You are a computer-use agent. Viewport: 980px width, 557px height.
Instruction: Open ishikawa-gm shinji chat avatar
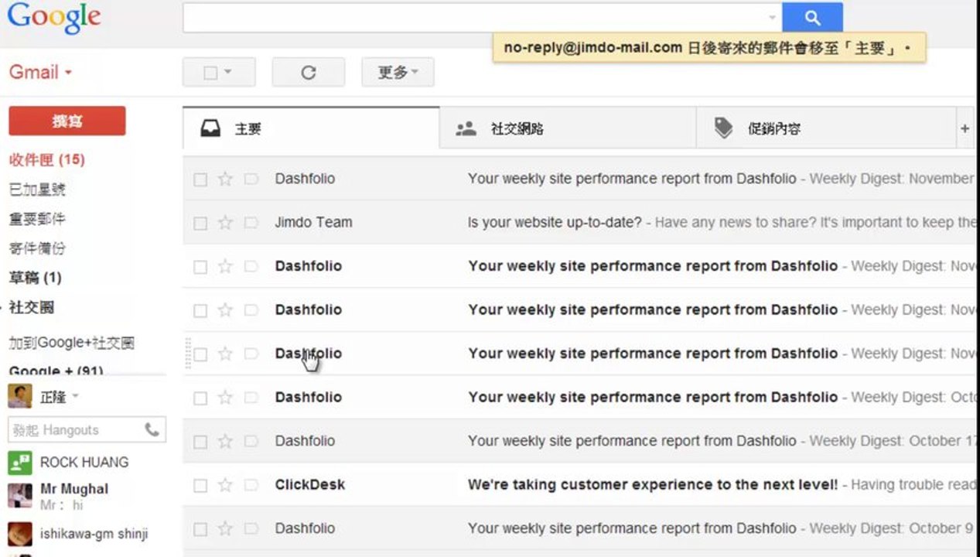19,534
